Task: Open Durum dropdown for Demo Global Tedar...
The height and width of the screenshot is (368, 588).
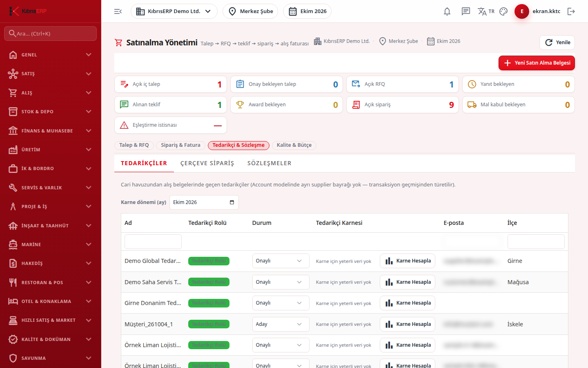Action: tap(280, 261)
